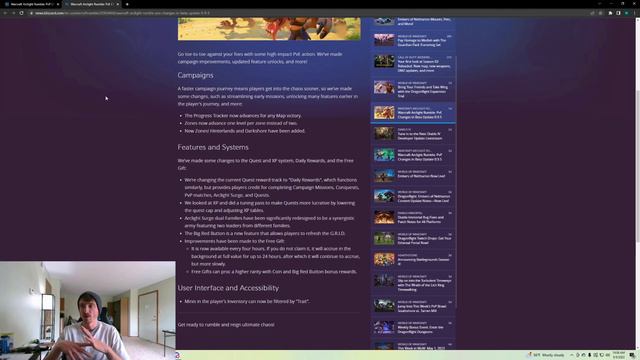Open Dragonflight Expansion Trial news article
Viewport: 640px width, 360px height.
click(423, 91)
